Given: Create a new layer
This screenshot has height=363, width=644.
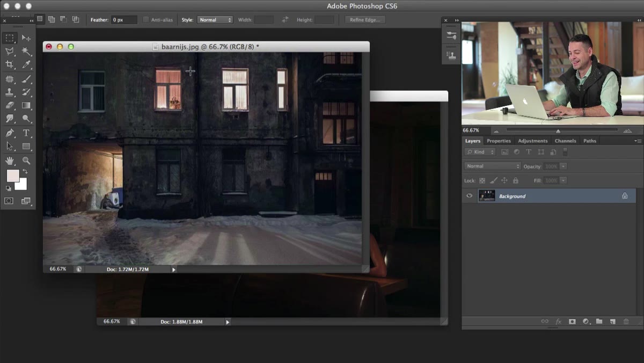Looking at the screenshot, I should [x=612, y=321].
